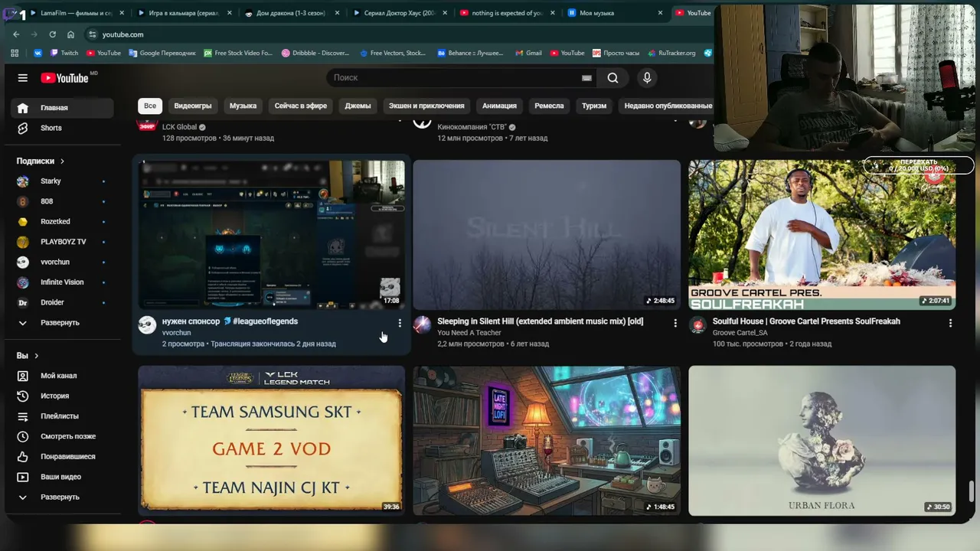Start voice search with microphone icon
Viewport: 980px width, 551px height.
tap(647, 77)
